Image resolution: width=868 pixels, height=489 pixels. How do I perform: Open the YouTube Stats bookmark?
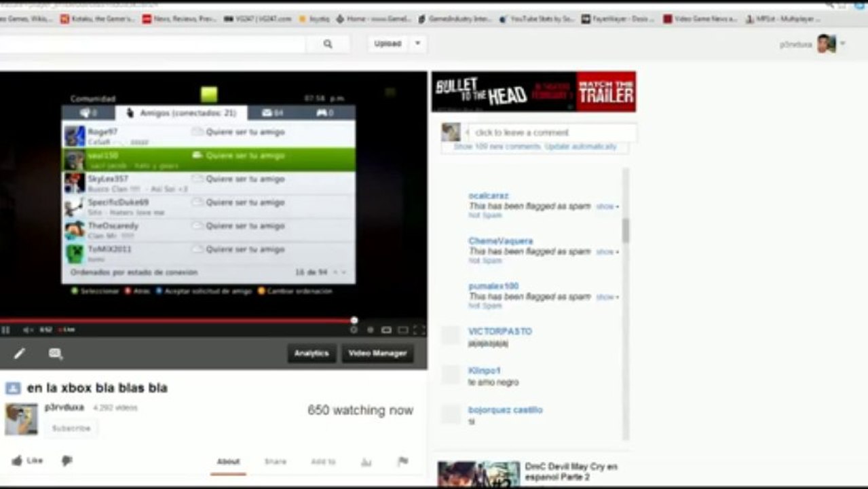pyautogui.click(x=536, y=19)
